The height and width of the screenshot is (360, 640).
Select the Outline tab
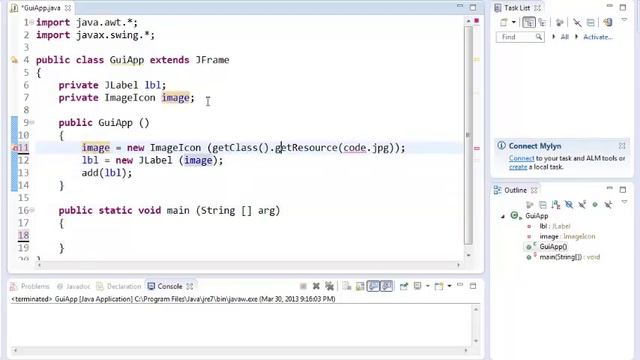515,190
